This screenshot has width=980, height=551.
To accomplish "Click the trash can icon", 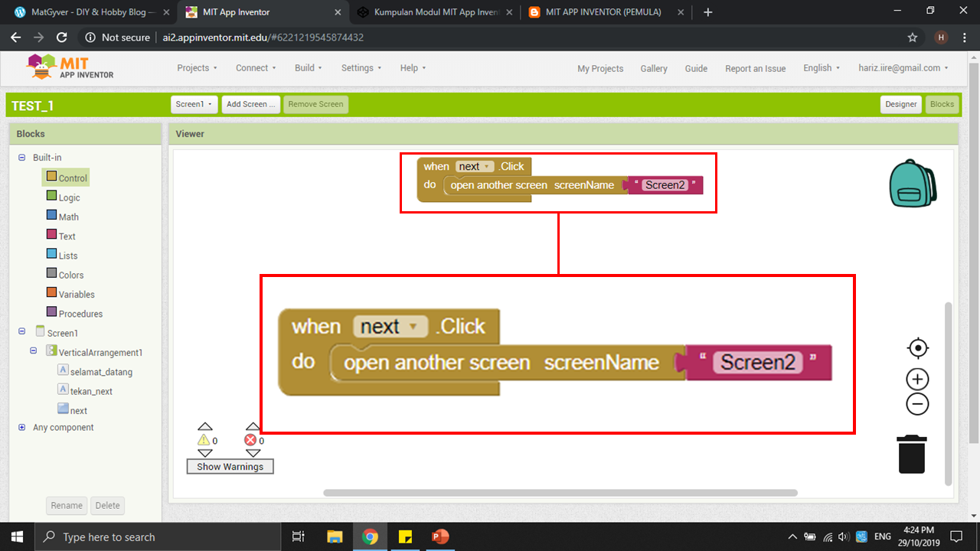I will [x=912, y=455].
